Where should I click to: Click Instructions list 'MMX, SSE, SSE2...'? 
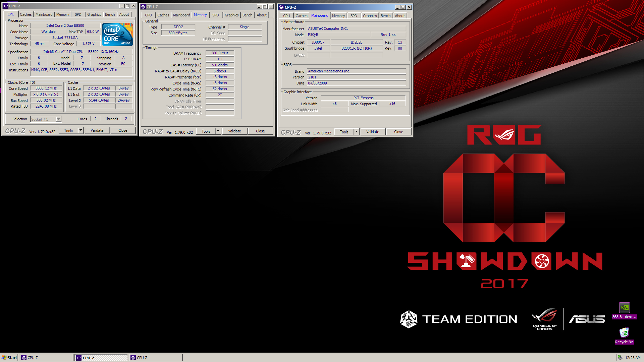tap(81, 72)
